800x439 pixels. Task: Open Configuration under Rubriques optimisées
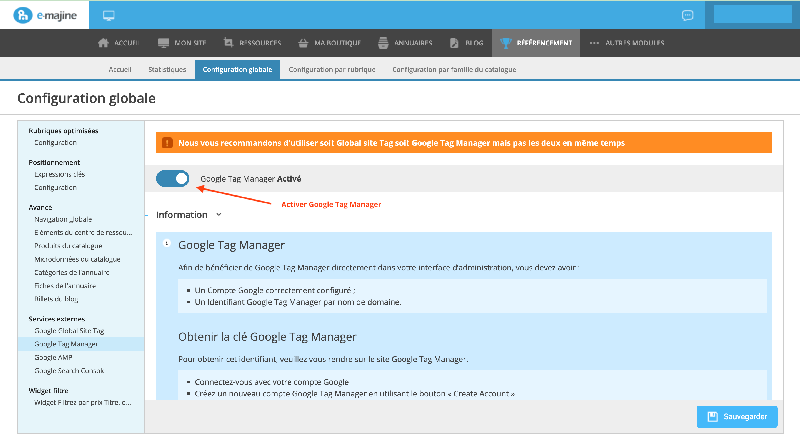pyautogui.click(x=55, y=143)
